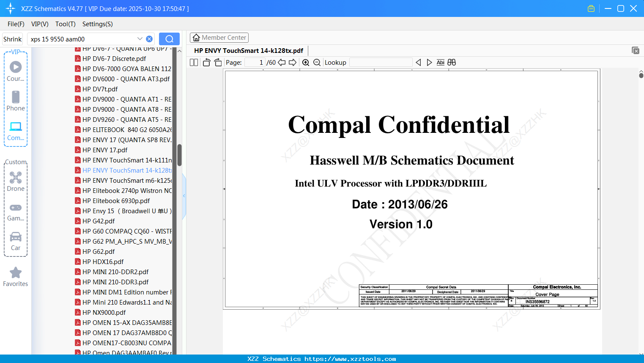Open the Drone category

click(x=16, y=181)
